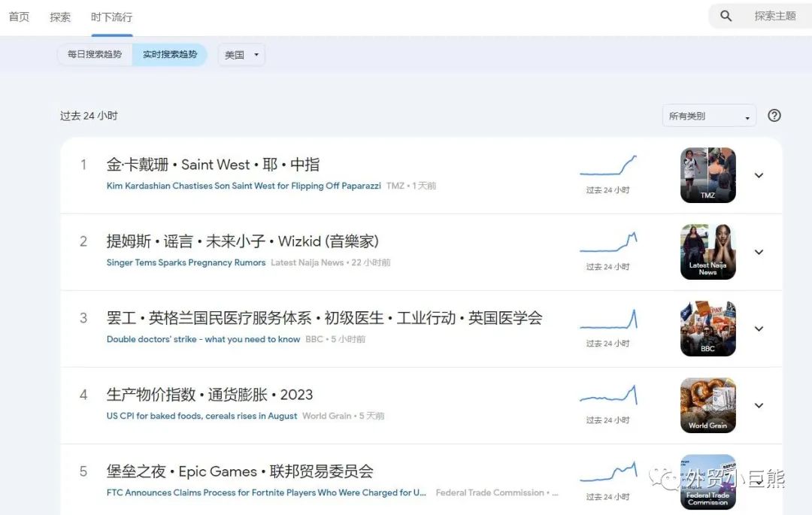
Task: Click the 探索主题 search field
Action: (x=776, y=15)
